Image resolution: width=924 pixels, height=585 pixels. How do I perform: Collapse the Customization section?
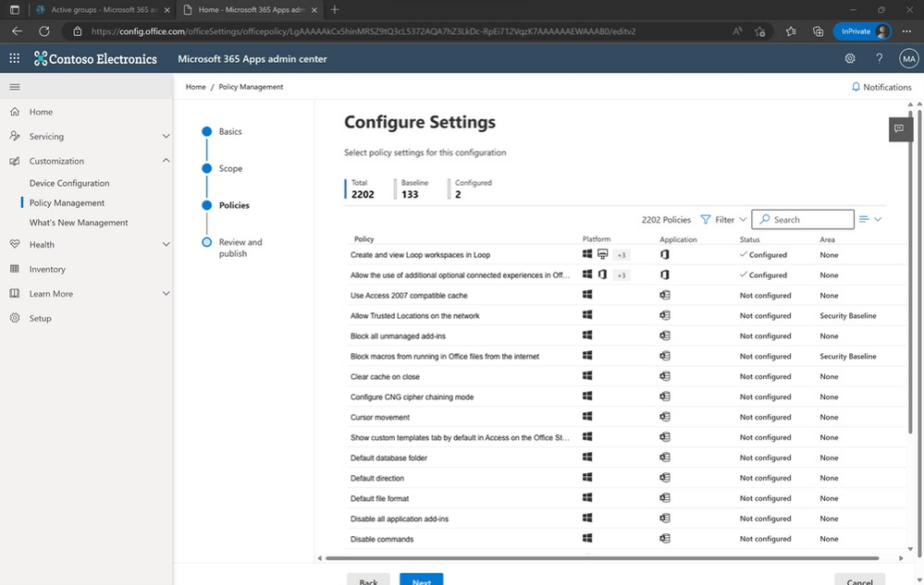click(166, 161)
